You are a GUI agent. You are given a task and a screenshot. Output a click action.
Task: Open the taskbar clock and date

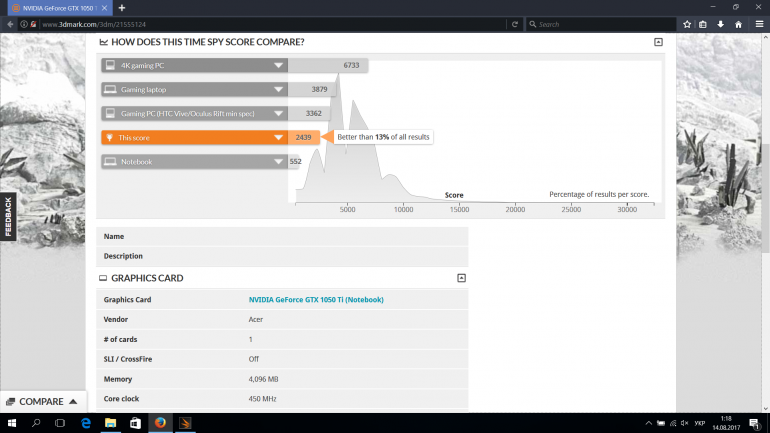(x=726, y=423)
